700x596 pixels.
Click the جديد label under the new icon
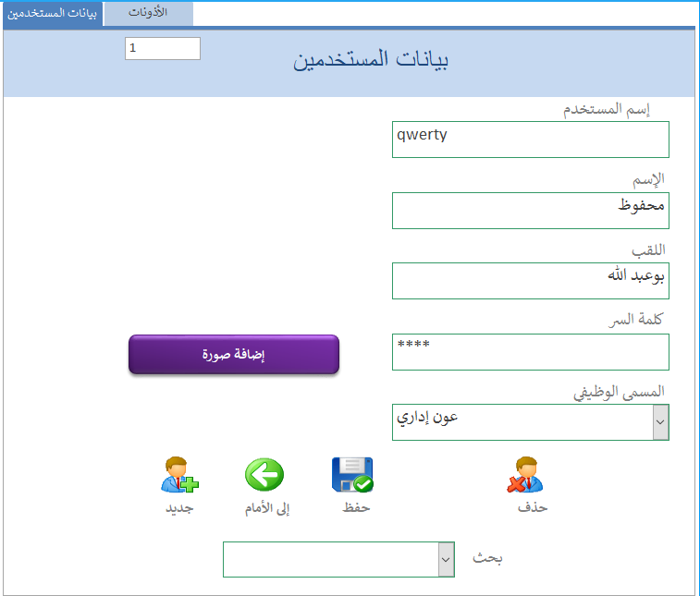pyautogui.click(x=178, y=507)
